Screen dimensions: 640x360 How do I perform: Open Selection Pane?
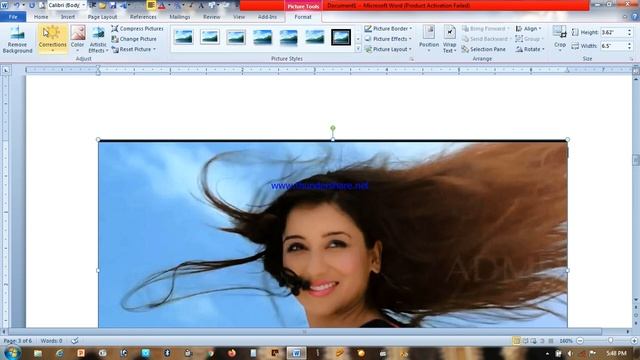pyautogui.click(x=484, y=49)
